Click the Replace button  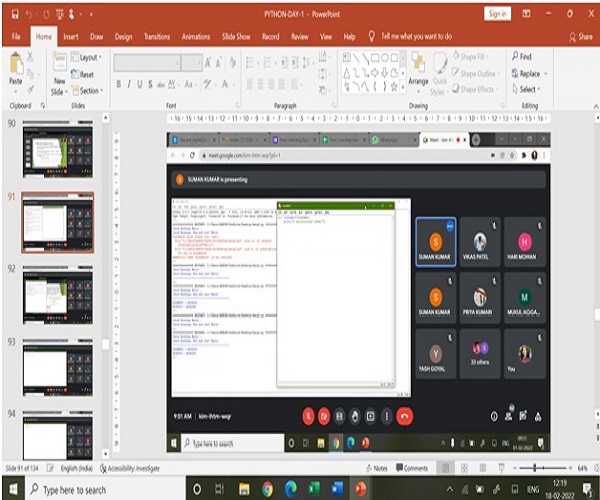526,73
